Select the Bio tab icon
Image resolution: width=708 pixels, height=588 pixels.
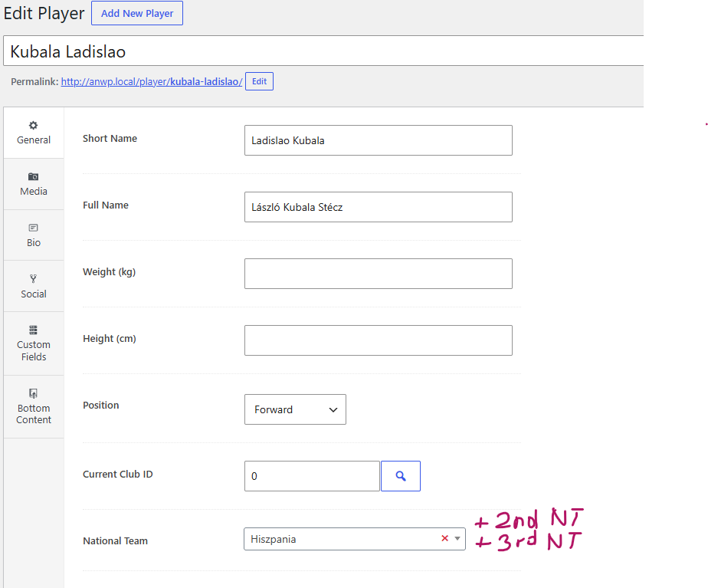[x=34, y=228]
